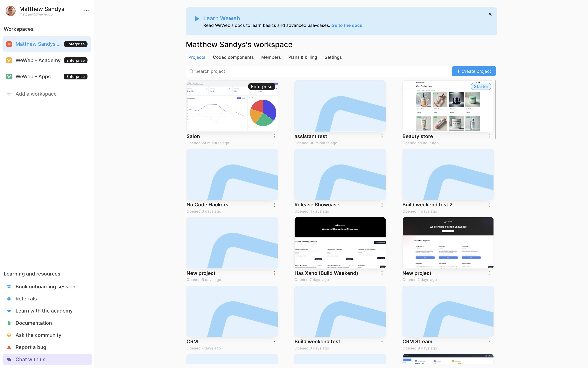This screenshot has width=588, height=368.
Task: Click the Enterprise badge on Salon thumbnail
Action: click(x=262, y=86)
